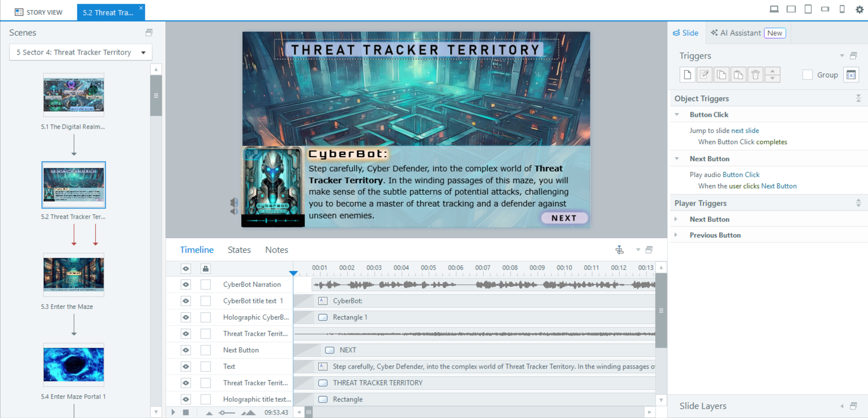Open the AI Assistant tab
868x418 pixels.
(x=740, y=33)
